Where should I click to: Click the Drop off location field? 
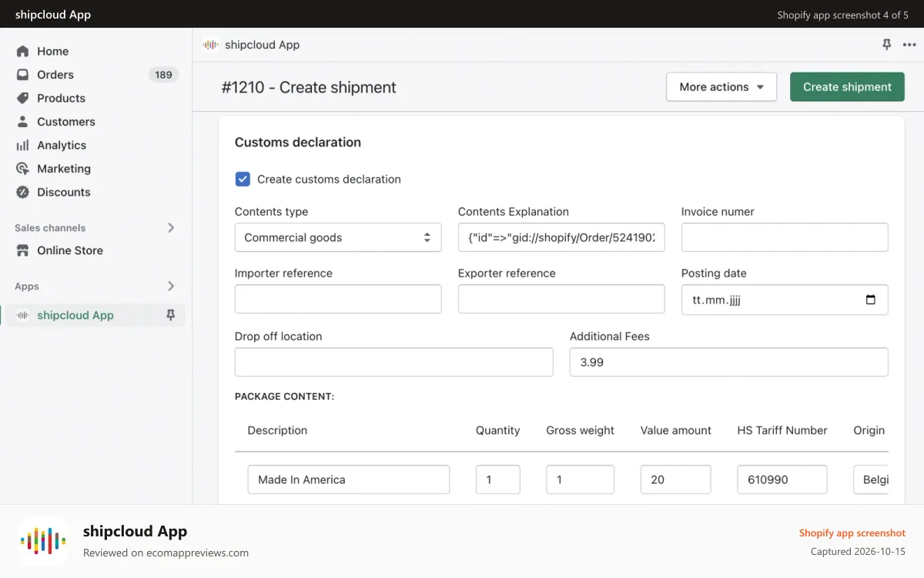394,362
